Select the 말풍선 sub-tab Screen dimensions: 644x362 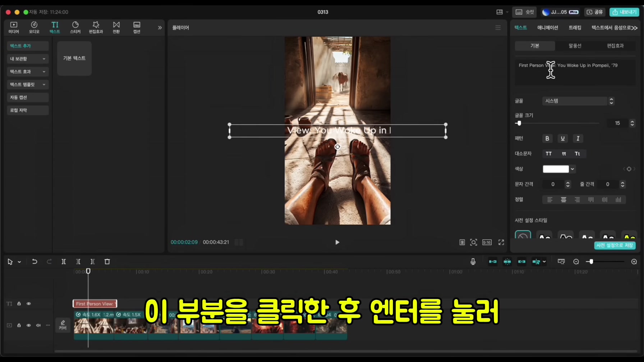575,46
